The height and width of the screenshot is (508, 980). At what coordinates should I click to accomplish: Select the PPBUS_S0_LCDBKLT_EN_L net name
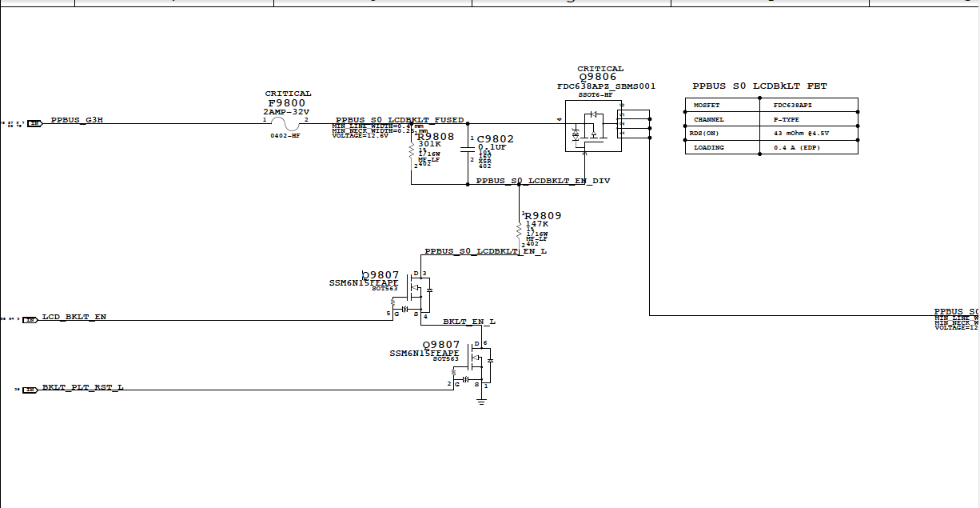click(486, 251)
